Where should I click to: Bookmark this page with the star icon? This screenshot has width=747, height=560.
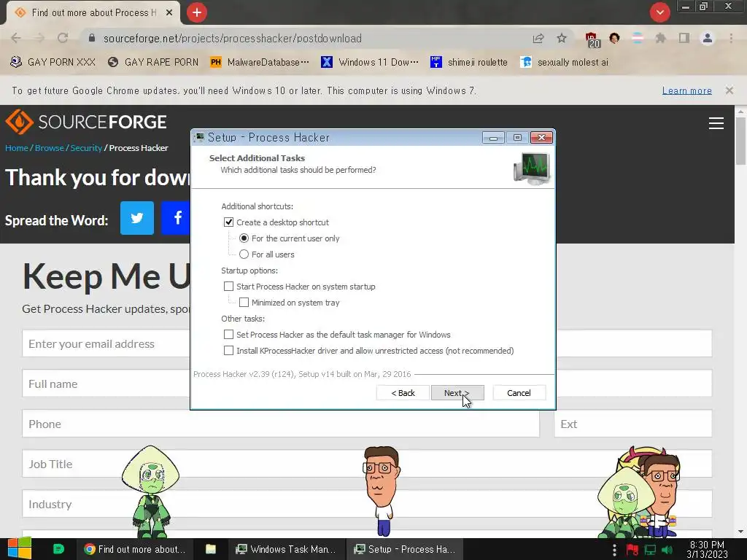[562, 38]
